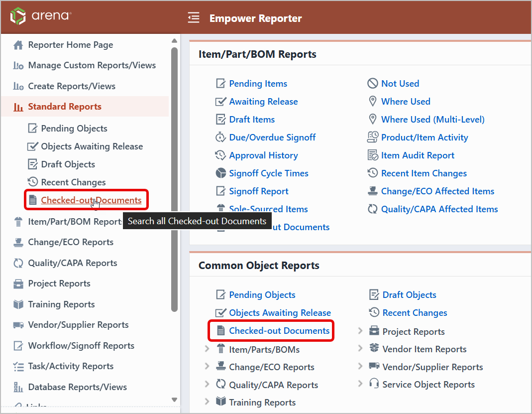Open Sole-Sourced Items report link
The image size is (532, 414).
coord(268,209)
